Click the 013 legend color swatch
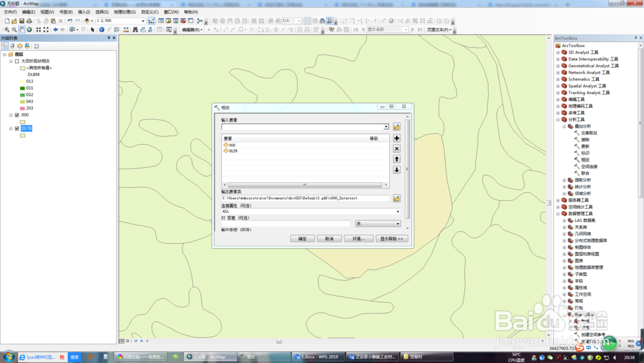The width and height of the screenshot is (644, 363). [x=23, y=81]
